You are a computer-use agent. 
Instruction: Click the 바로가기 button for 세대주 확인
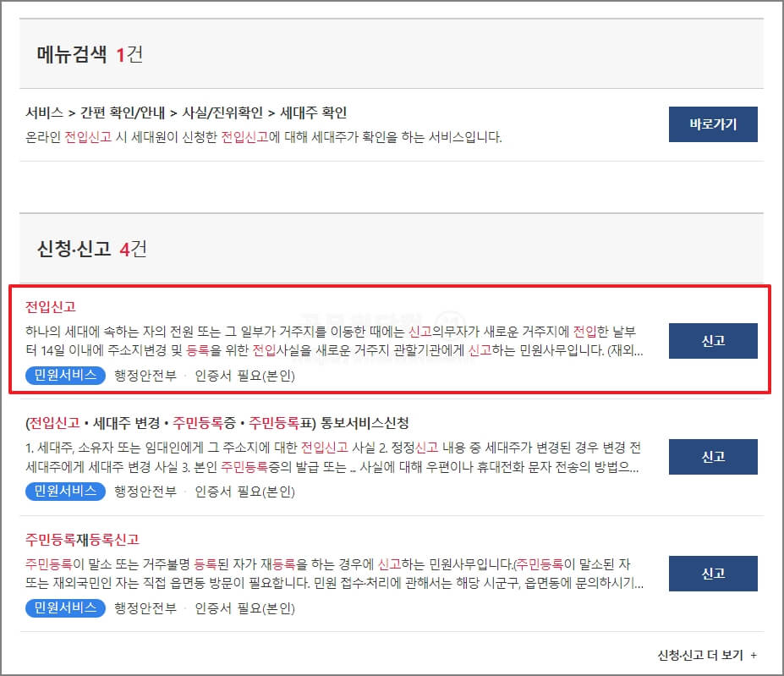[713, 123]
